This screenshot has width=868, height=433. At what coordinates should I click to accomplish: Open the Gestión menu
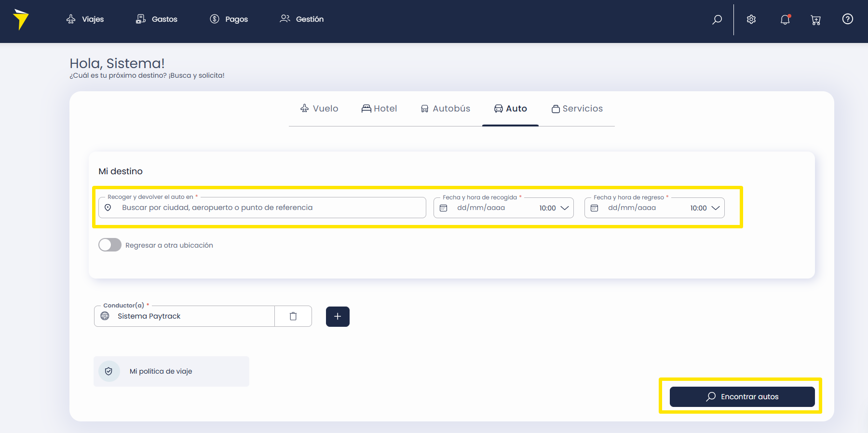click(x=302, y=19)
